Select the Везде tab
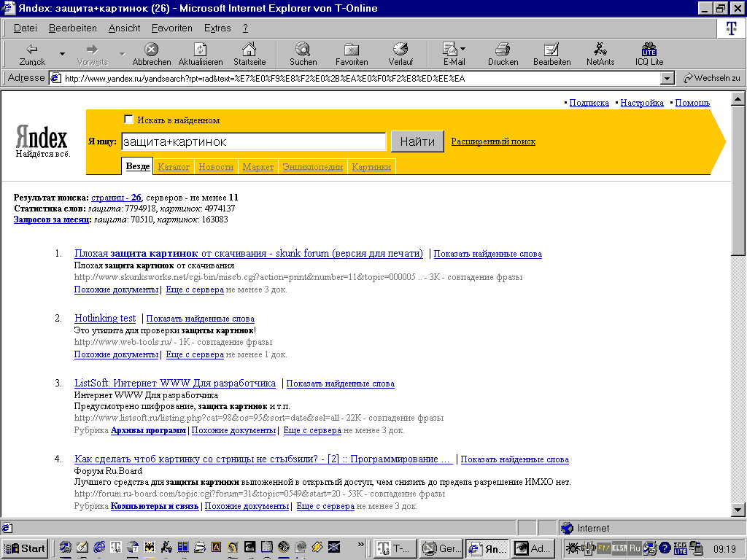The width and height of the screenshot is (747, 560). tap(138, 166)
